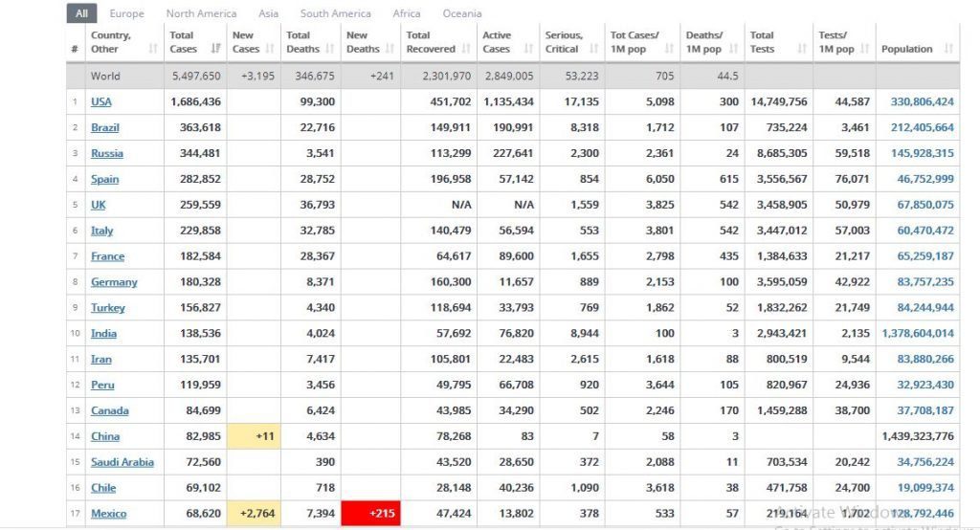Select Germany active cases value 11,657
Screen dimensions: 980x530
pos(516,282)
